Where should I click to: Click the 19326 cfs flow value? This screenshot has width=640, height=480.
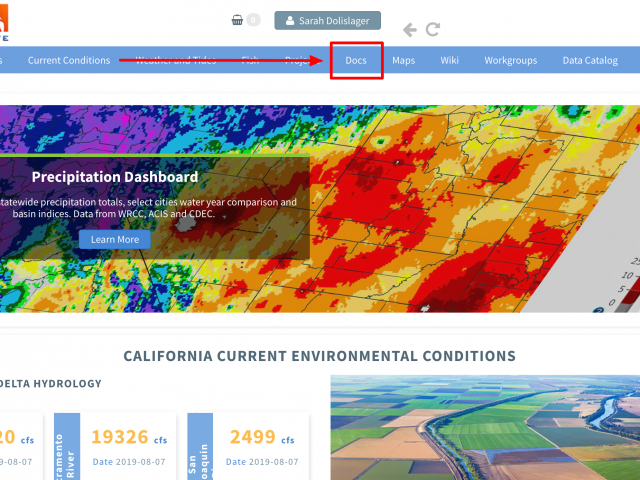click(x=129, y=437)
